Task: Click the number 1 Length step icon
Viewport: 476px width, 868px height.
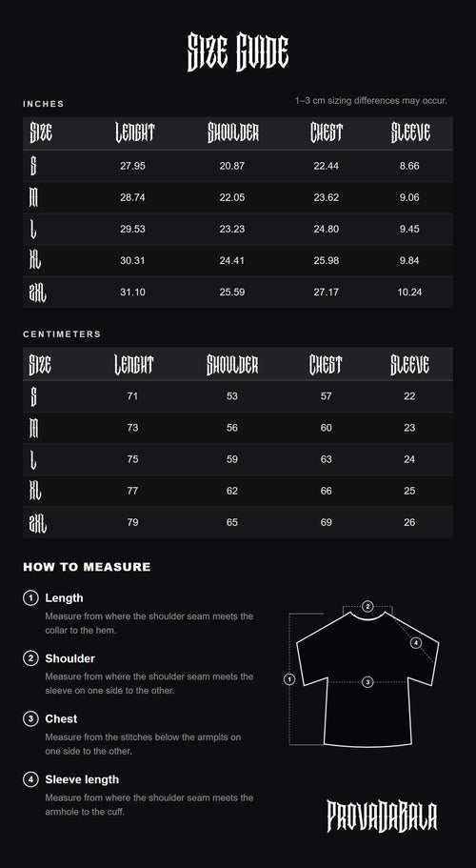Action: pos(30,597)
